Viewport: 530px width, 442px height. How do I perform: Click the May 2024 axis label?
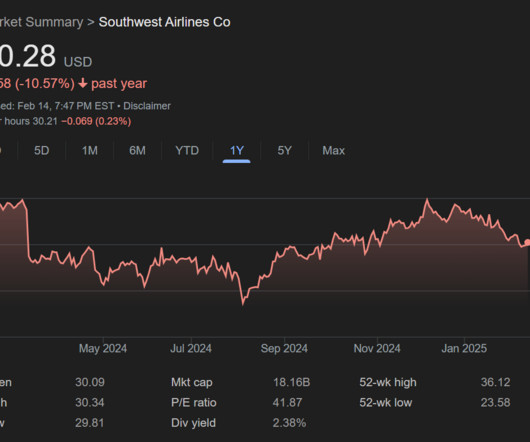pos(103,348)
